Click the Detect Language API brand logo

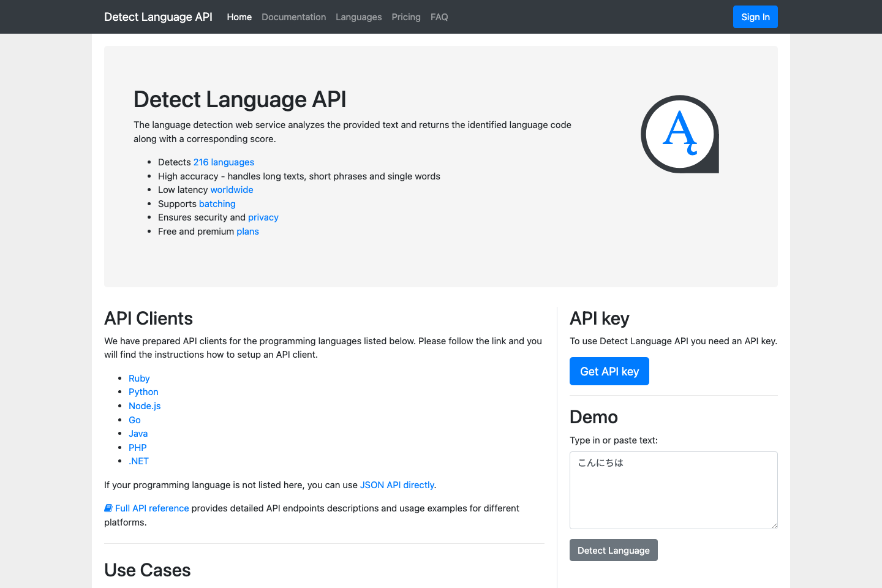158,17
